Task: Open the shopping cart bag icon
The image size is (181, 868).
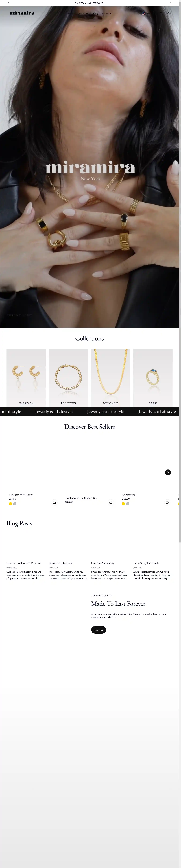Action: [169, 14]
